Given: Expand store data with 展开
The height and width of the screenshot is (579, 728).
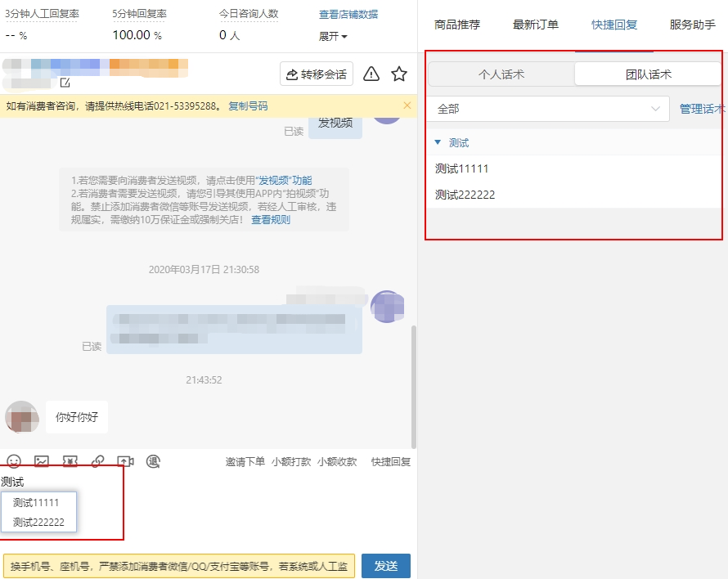Looking at the screenshot, I should (333, 37).
